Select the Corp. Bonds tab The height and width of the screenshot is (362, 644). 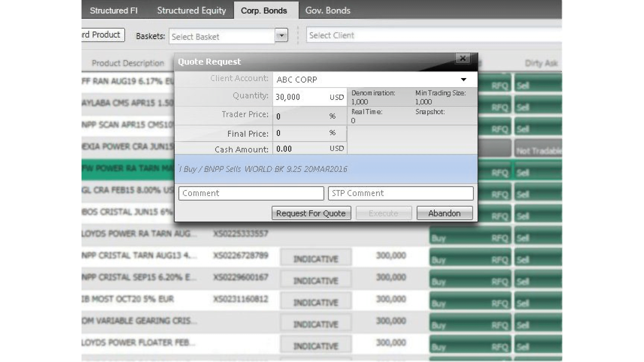264,10
